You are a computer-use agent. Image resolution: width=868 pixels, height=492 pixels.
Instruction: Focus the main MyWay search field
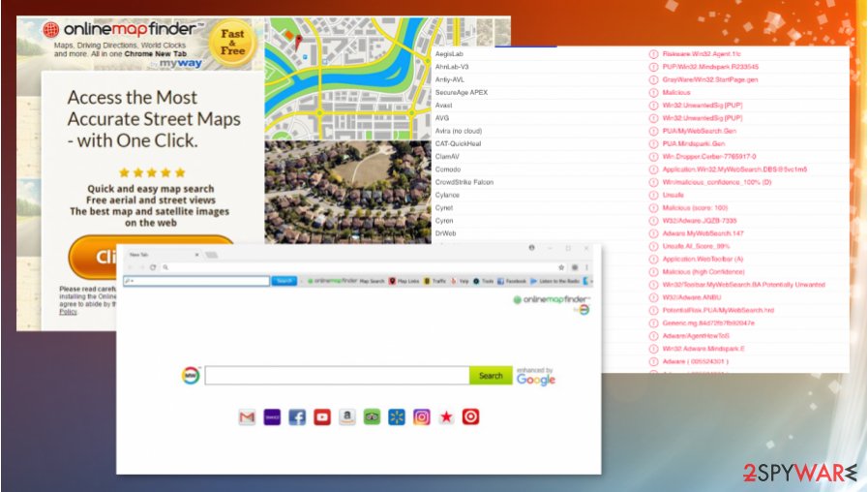337,376
